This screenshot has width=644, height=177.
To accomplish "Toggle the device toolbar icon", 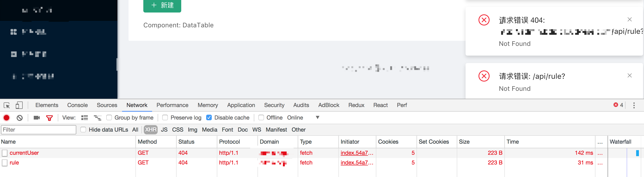I will [19, 105].
